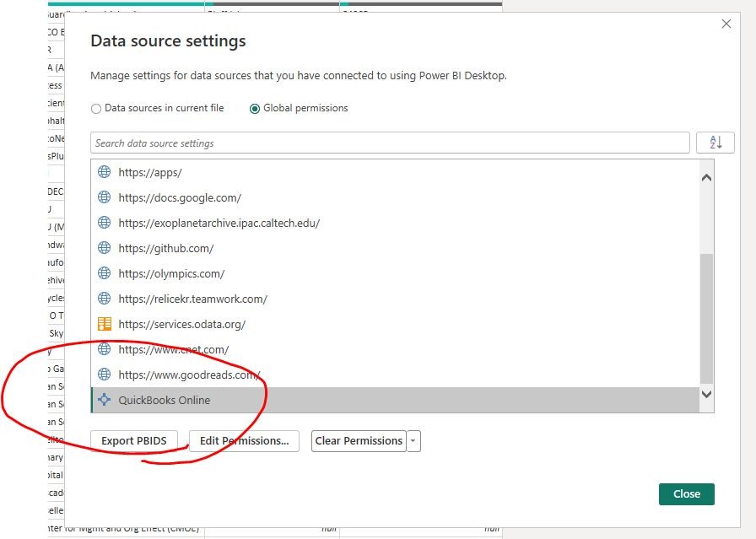Image resolution: width=756 pixels, height=539 pixels.
Task: Click the A-Z sort button
Action: (x=715, y=143)
